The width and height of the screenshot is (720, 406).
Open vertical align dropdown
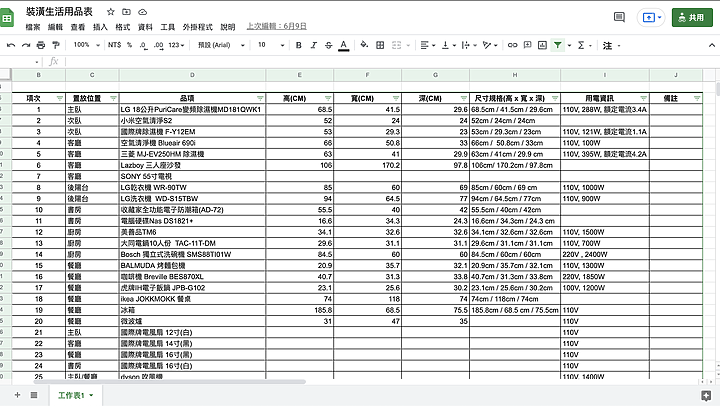click(x=448, y=45)
